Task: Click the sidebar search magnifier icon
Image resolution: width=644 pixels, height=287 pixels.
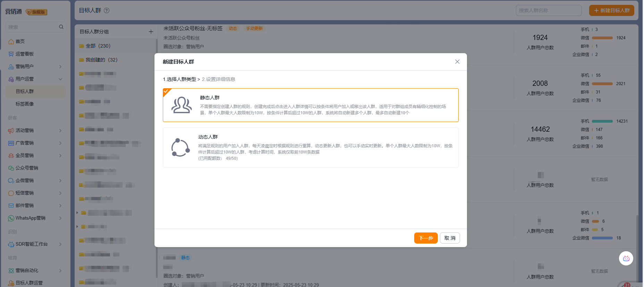Action: 61,27
